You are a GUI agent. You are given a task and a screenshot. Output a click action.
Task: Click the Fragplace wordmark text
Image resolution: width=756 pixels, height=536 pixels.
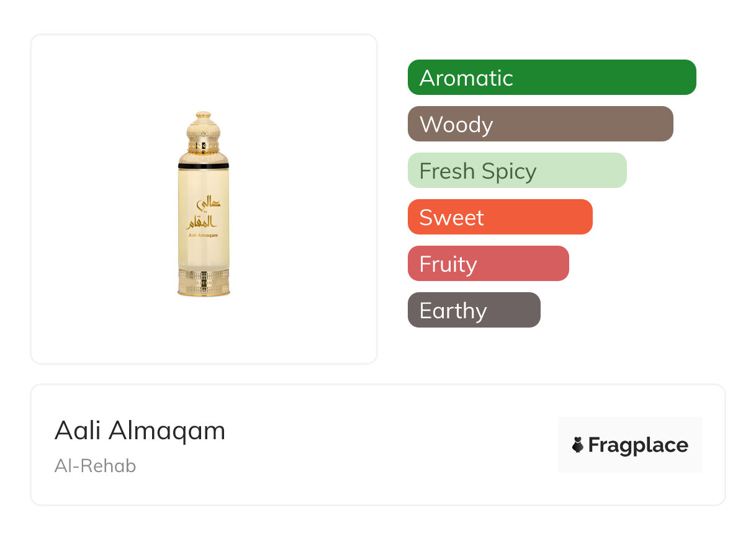[638, 445]
